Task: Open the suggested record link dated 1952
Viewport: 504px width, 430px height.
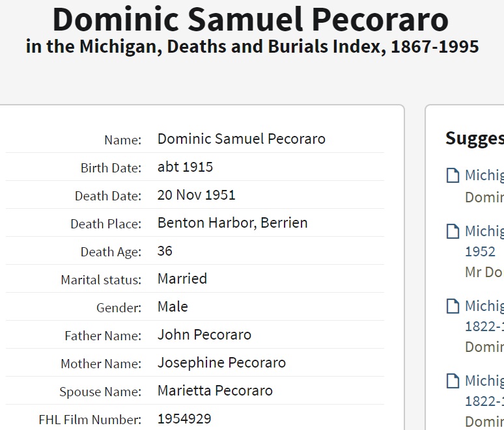Action: pyautogui.click(x=484, y=232)
